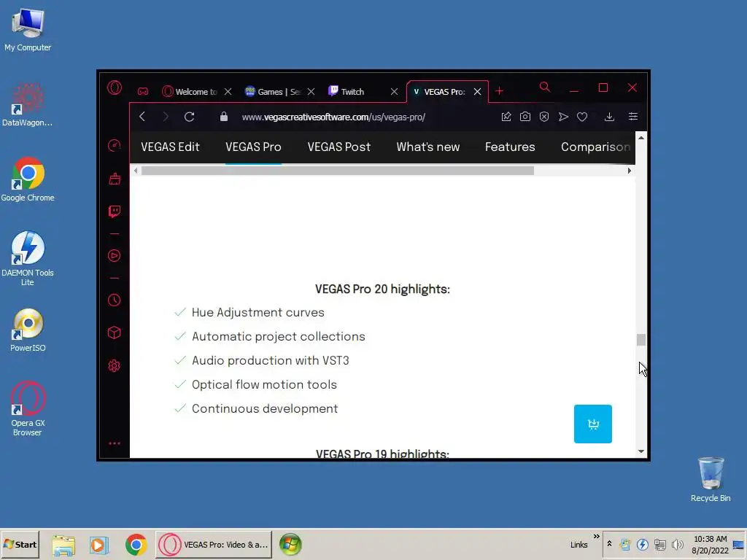Close the VEGAS Pro tab
Image resolution: width=747 pixels, height=560 pixels.
(477, 91)
